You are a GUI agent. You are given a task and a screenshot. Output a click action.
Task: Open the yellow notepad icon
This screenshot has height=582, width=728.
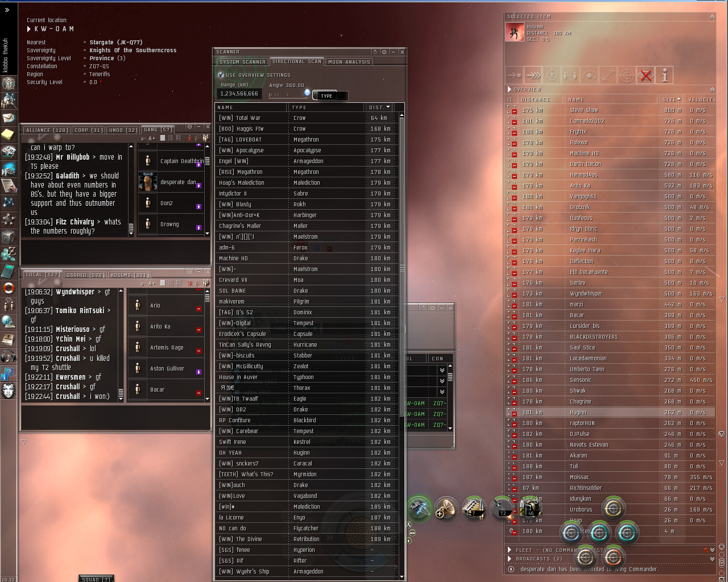[9, 134]
